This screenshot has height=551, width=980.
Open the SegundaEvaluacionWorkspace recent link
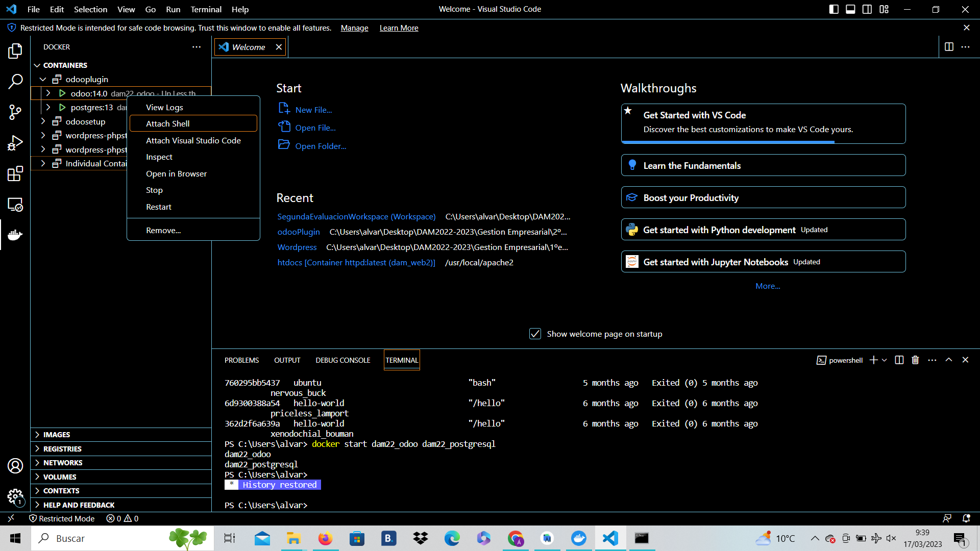click(x=356, y=216)
